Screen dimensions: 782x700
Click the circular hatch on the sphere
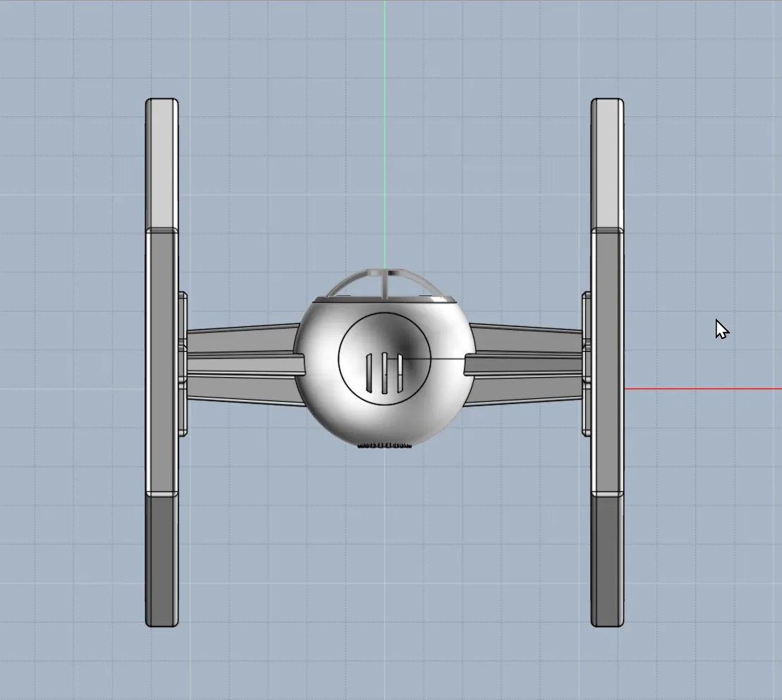(x=384, y=358)
